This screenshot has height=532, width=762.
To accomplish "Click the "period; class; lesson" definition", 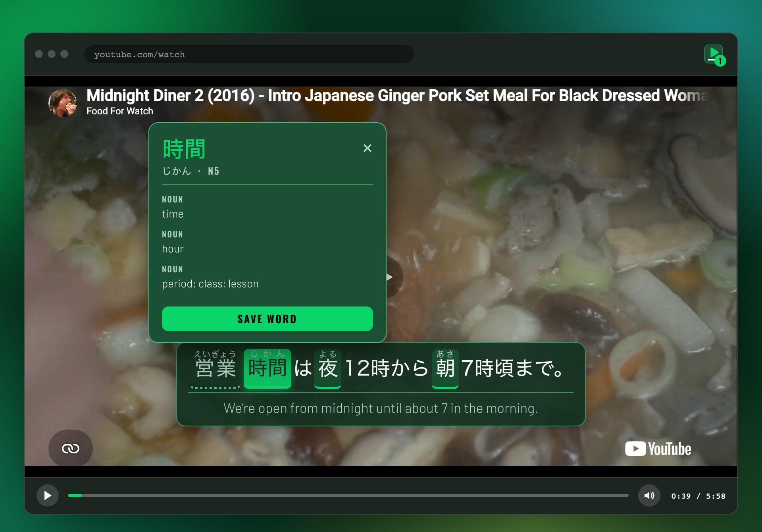I will tap(210, 284).
